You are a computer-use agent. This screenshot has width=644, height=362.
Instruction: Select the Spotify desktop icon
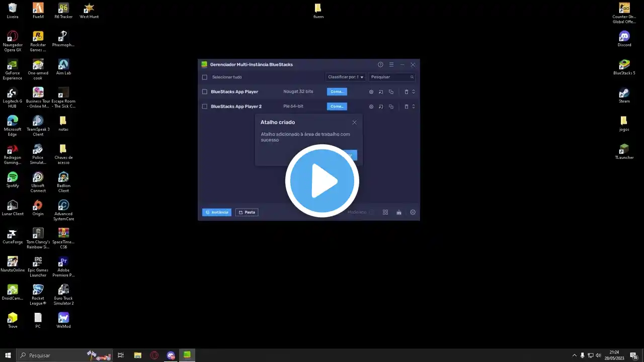[13, 179]
